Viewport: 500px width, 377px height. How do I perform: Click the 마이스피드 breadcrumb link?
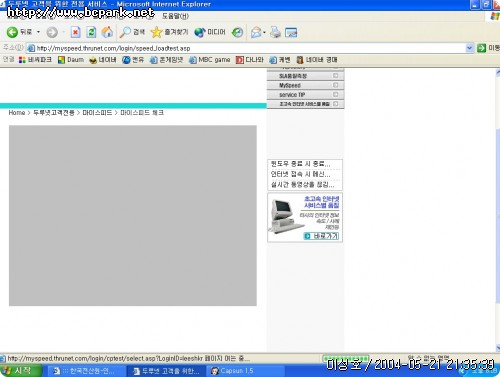[x=97, y=113]
